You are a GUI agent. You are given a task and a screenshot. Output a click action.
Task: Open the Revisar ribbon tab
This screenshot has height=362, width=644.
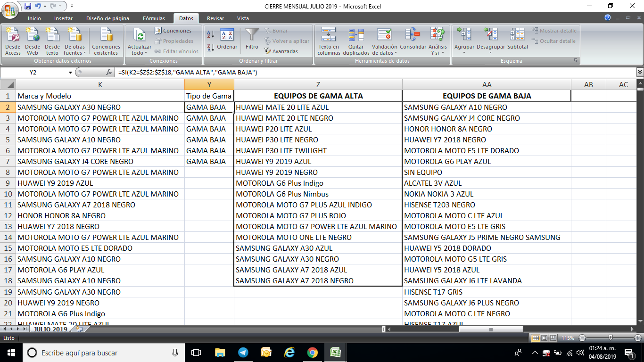215,18
